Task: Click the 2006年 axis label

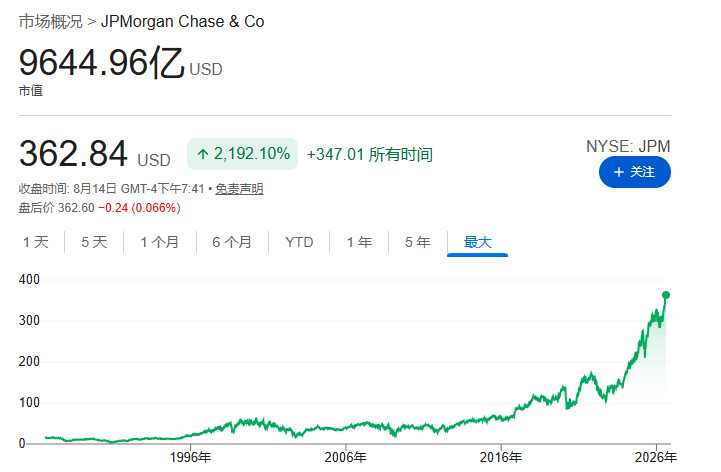Action: [345, 457]
